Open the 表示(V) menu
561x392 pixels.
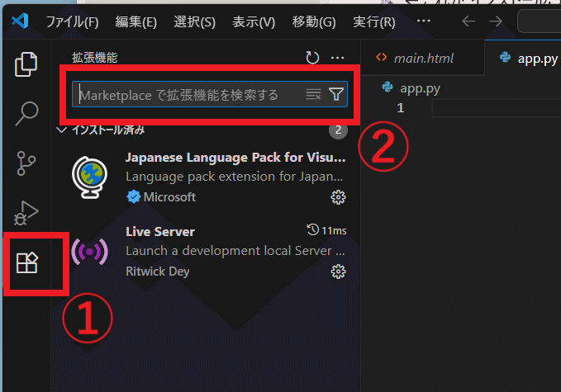click(x=254, y=22)
